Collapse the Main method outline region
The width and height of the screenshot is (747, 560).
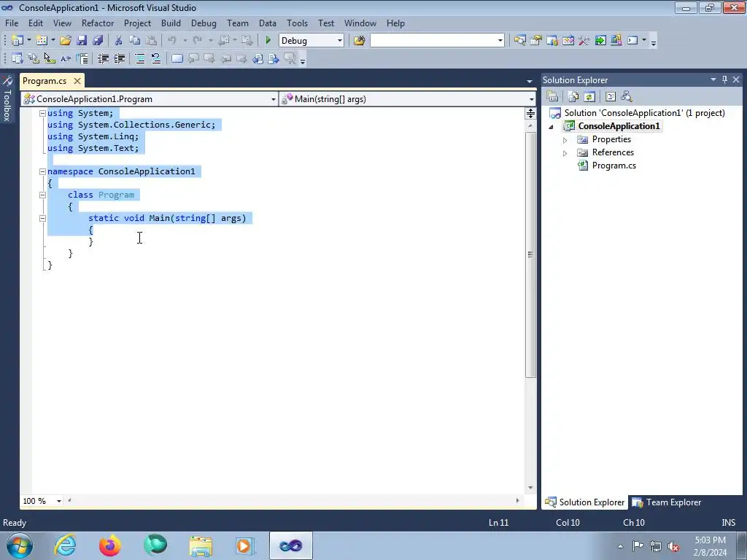(x=42, y=218)
